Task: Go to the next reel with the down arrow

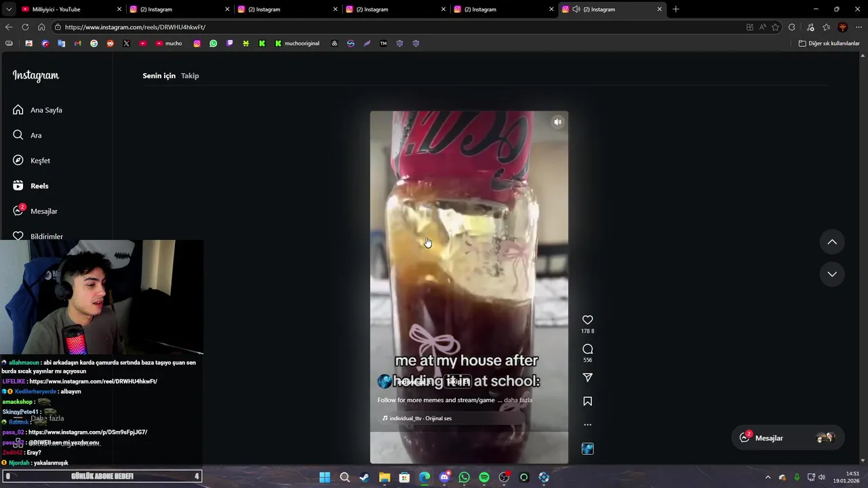Action: point(832,274)
